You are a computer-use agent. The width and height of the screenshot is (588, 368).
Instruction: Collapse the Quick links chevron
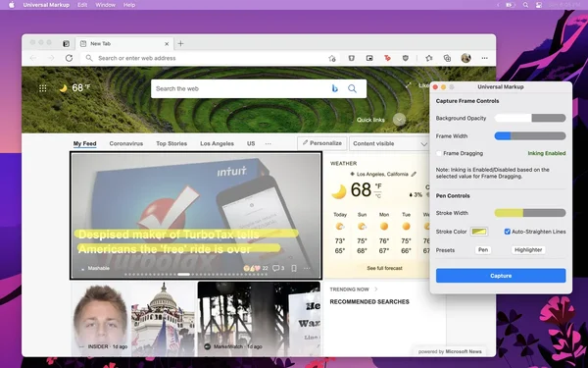pyautogui.click(x=400, y=120)
